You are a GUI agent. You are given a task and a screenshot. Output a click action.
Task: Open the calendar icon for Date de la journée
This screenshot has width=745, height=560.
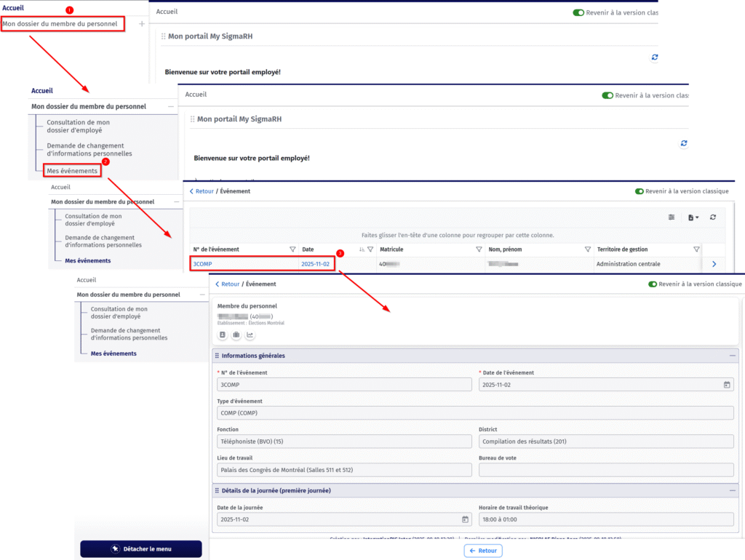pyautogui.click(x=465, y=519)
